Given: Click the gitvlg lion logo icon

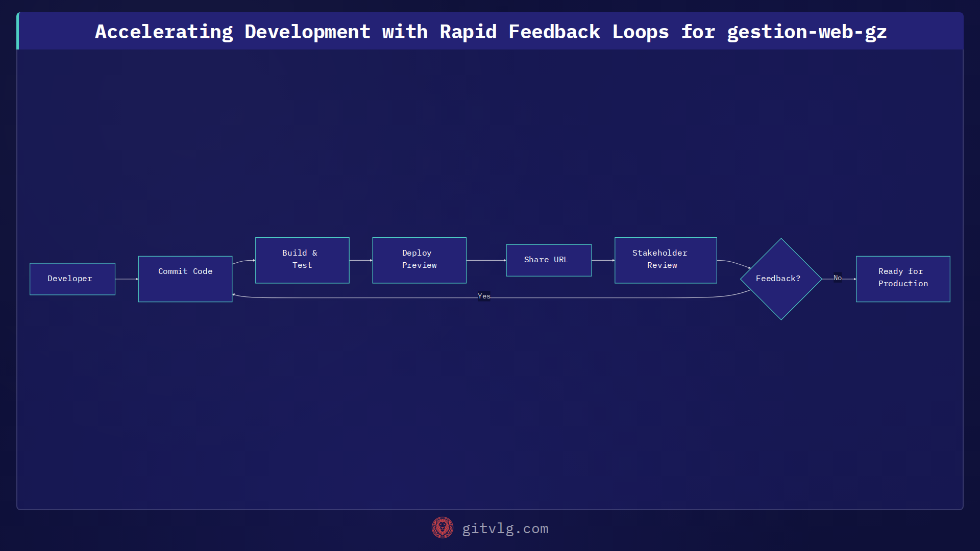Looking at the screenshot, I should click(442, 528).
